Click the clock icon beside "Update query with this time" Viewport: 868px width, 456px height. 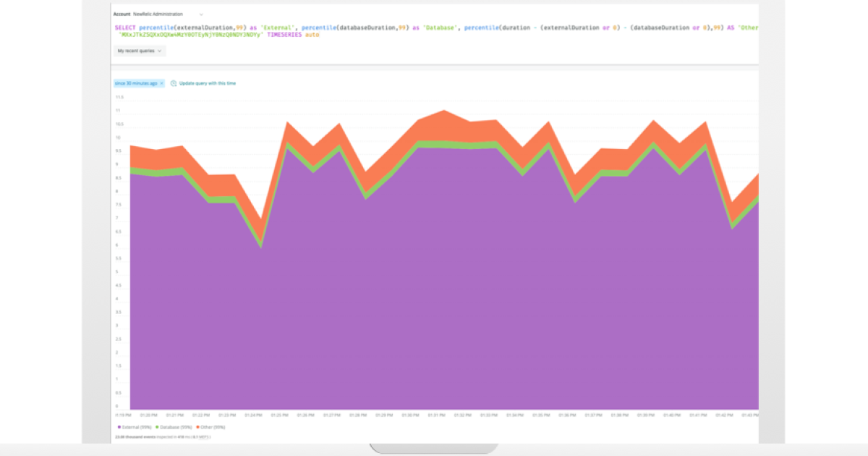(174, 83)
